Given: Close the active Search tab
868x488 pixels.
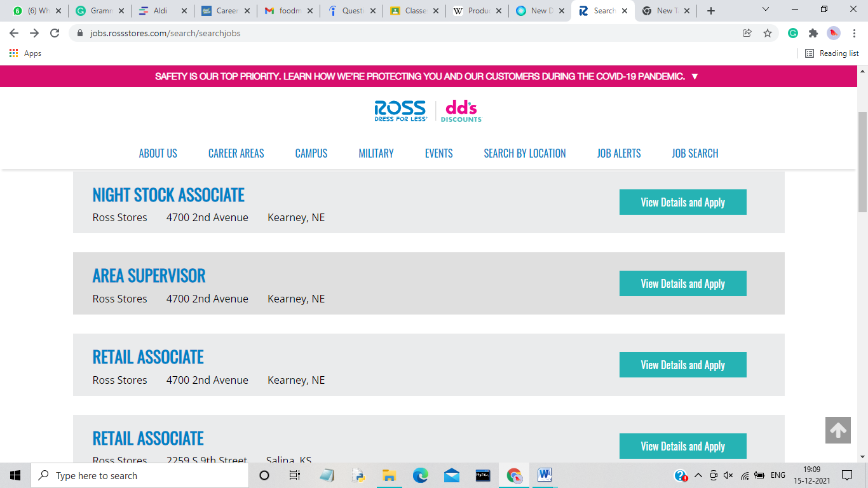Looking at the screenshot, I should tap(625, 11).
